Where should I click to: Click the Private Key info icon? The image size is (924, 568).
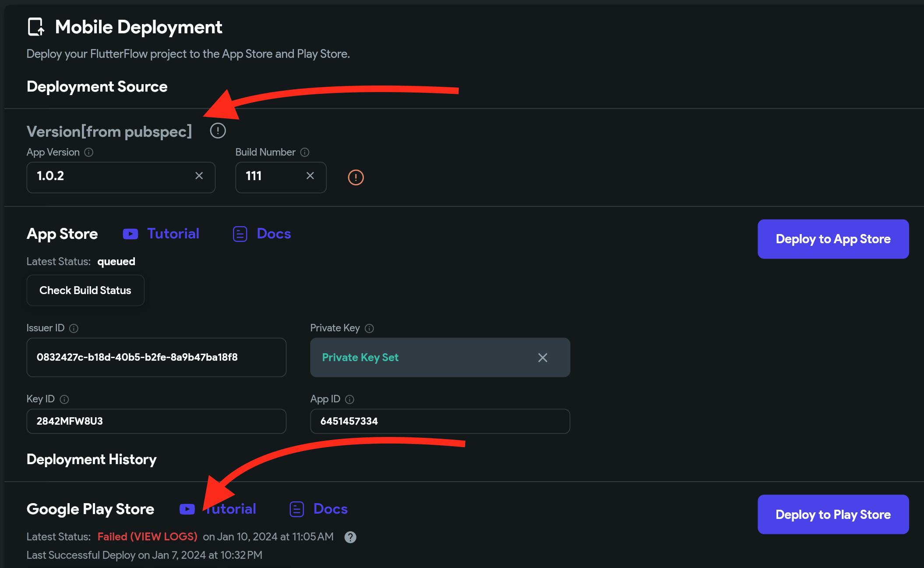(x=369, y=328)
